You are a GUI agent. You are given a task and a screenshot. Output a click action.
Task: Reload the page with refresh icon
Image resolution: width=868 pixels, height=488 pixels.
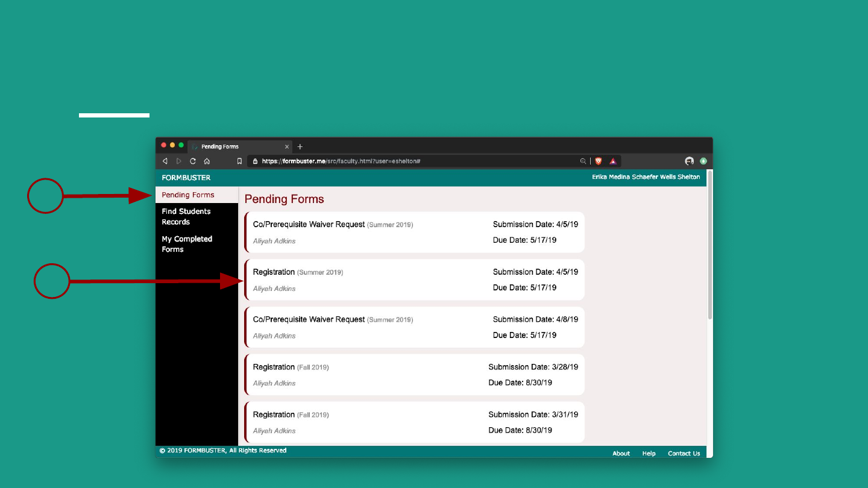tap(193, 161)
